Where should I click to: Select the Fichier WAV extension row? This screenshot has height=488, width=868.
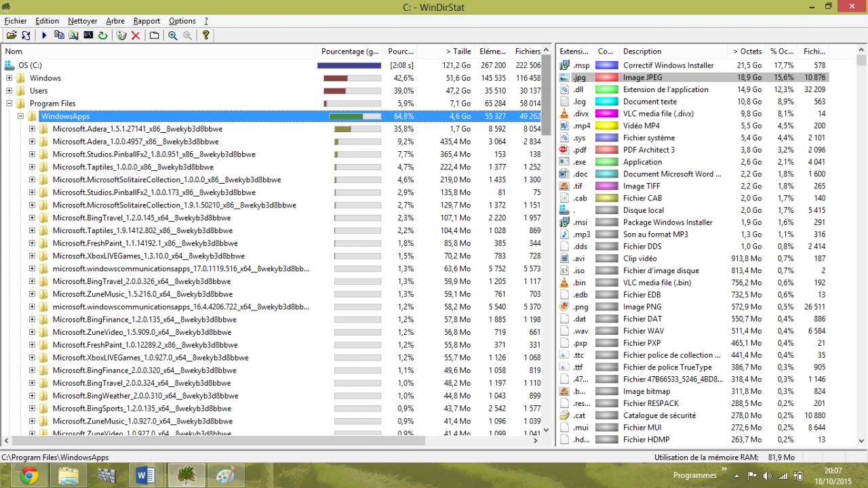[x=693, y=331]
